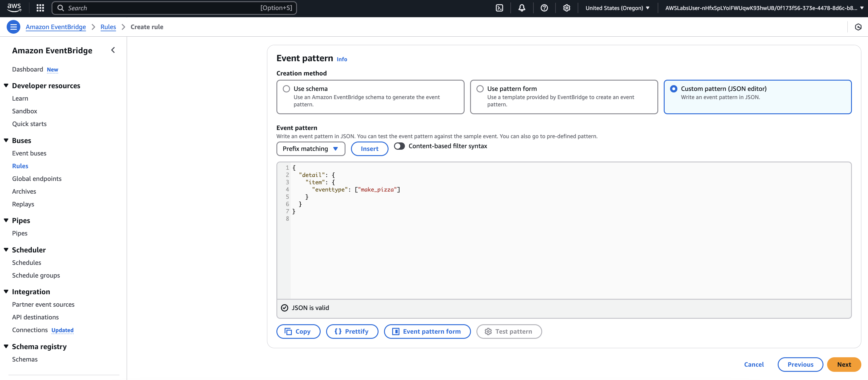Screen dimensions: 868x380
Task: Open Learn in the sidebar
Action: click(20, 98)
